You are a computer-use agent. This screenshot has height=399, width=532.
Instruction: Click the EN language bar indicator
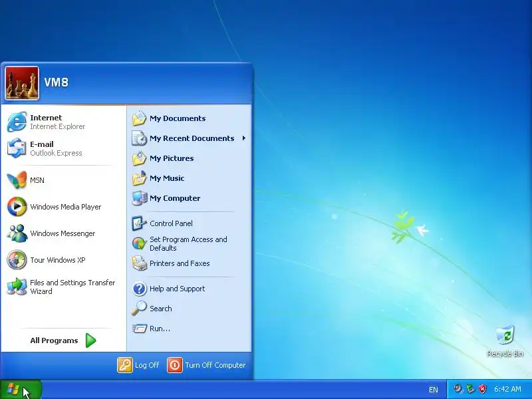click(x=434, y=390)
